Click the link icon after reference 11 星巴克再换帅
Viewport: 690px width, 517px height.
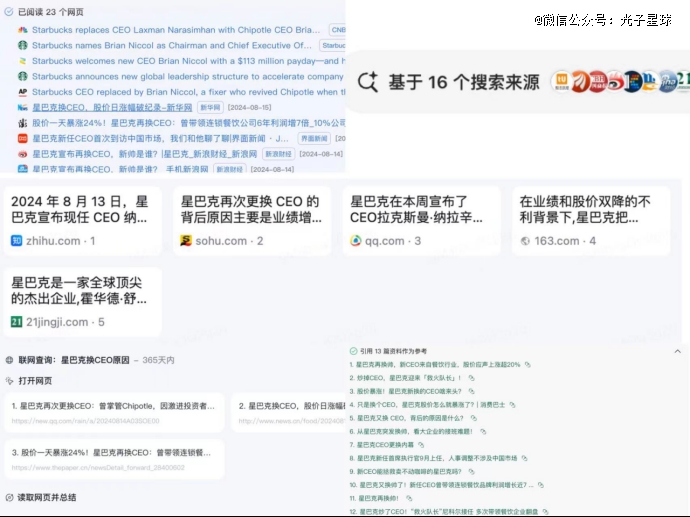pyautogui.click(x=409, y=498)
